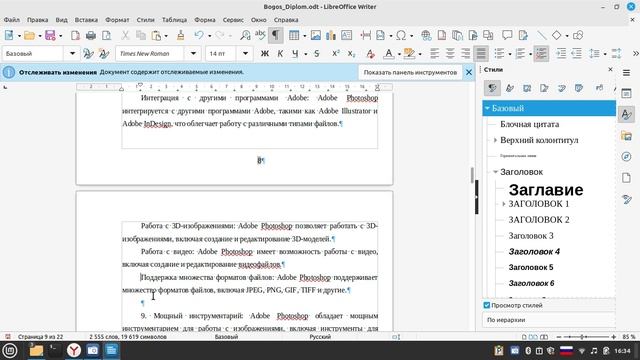Open the underline style dropdown arrow
Image resolution: width=640 pixels, height=360 pixels.
click(305, 54)
